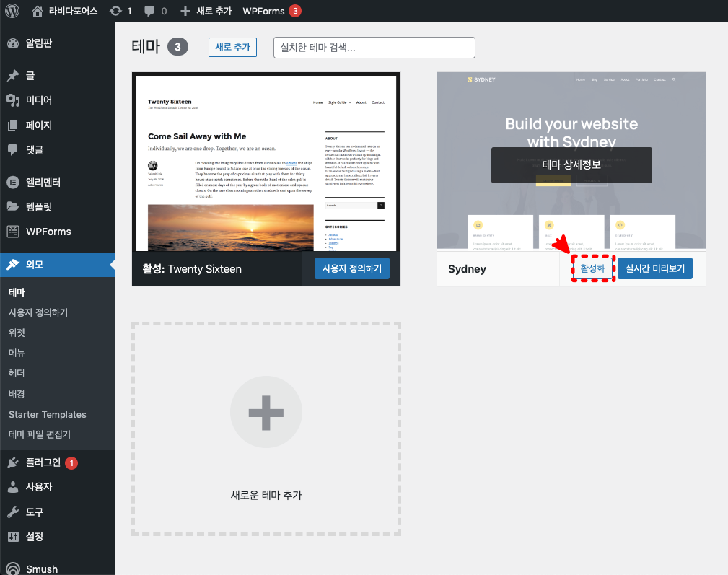Open 사용자 정의하기 submenu link
The width and height of the screenshot is (728, 575).
(38, 312)
